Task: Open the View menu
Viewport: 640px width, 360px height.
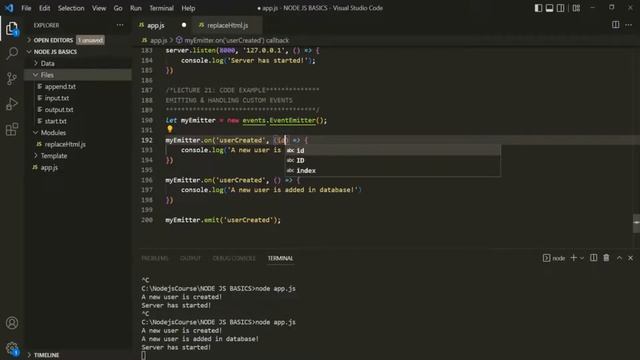Action: [x=99, y=8]
